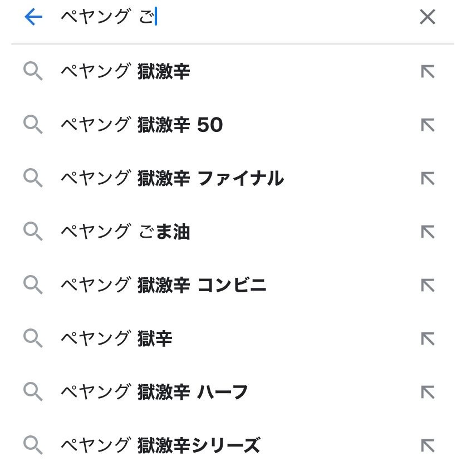Pick suggestion ペヤング 獄激辛 ファイナル
The height and width of the screenshot is (476, 461).
(x=171, y=179)
